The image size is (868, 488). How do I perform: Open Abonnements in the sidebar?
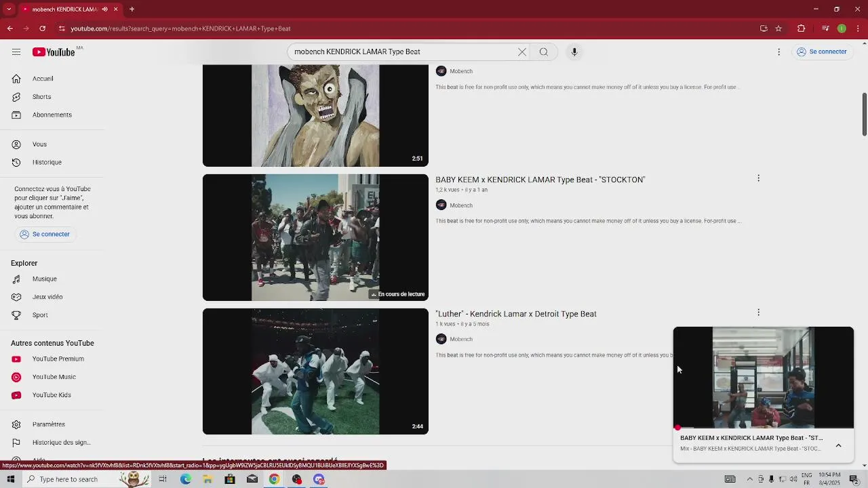52,115
